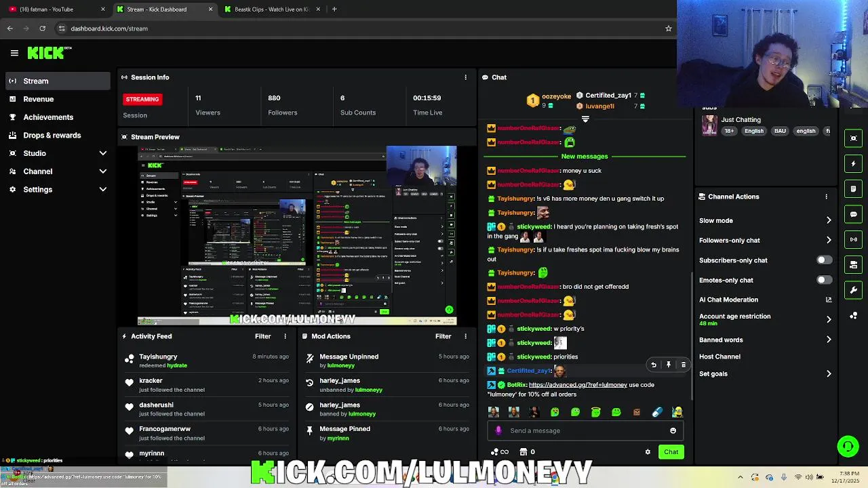Image resolution: width=868 pixels, height=488 pixels.
Task: Click the chat bubble icon in right sidebar
Action: click(x=854, y=214)
